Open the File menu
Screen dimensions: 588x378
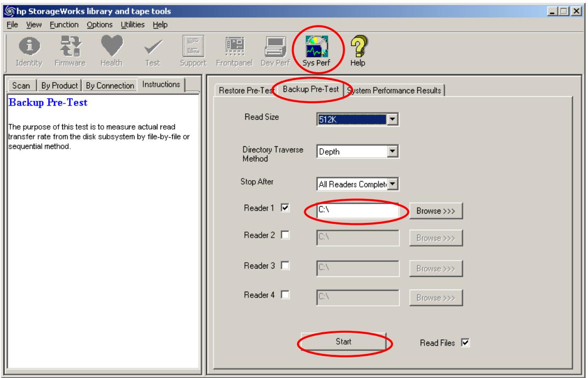[x=12, y=25]
